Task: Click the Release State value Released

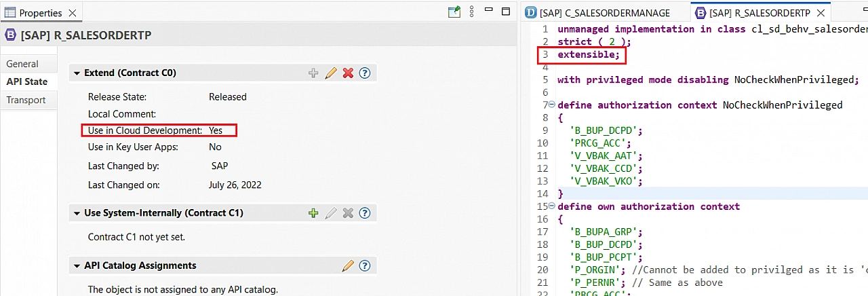Action: pyautogui.click(x=228, y=97)
